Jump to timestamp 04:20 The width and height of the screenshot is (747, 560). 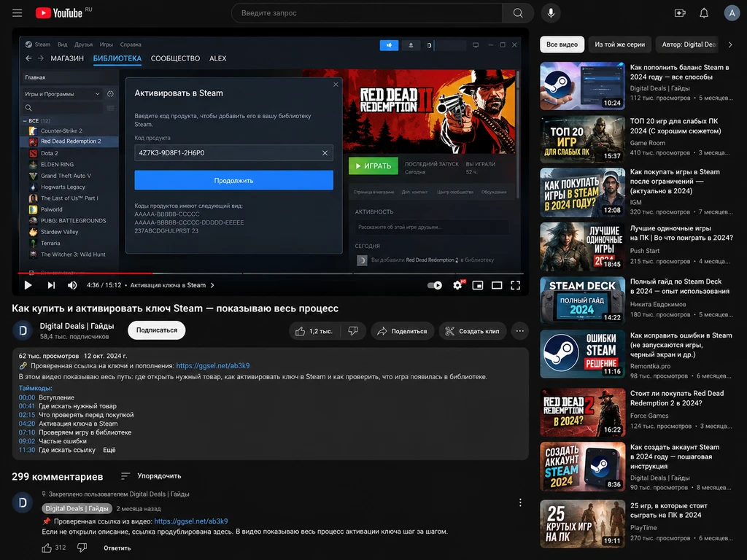coord(27,424)
